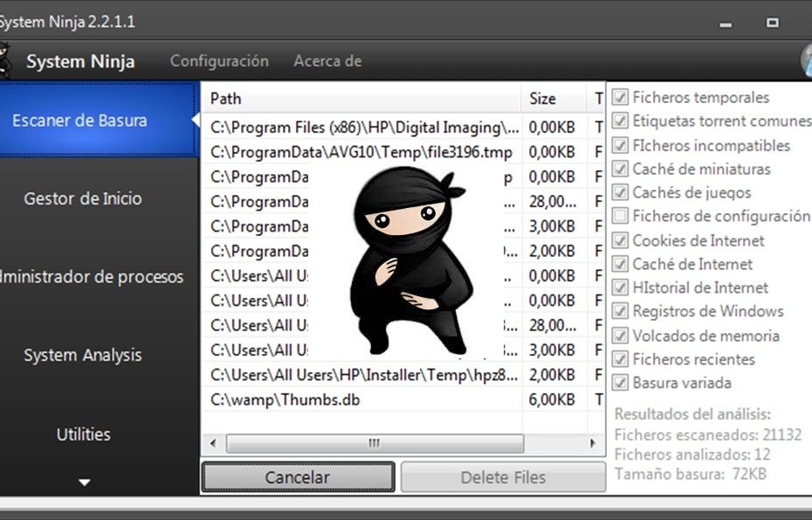This screenshot has height=520, width=812.
Task: Select the C:\wamp\Thumbs.db row
Action: click(403, 399)
